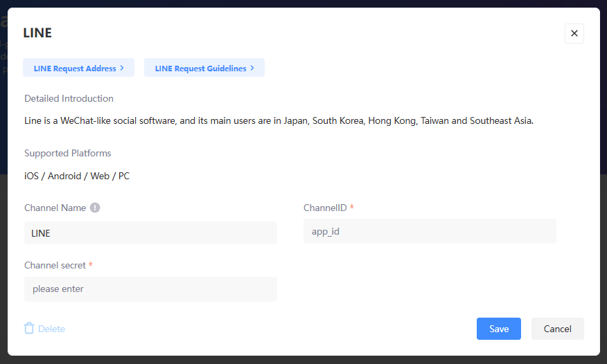Click the ChannelID field label
Image resolution: width=607 pixels, height=364 pixels.
325,208
